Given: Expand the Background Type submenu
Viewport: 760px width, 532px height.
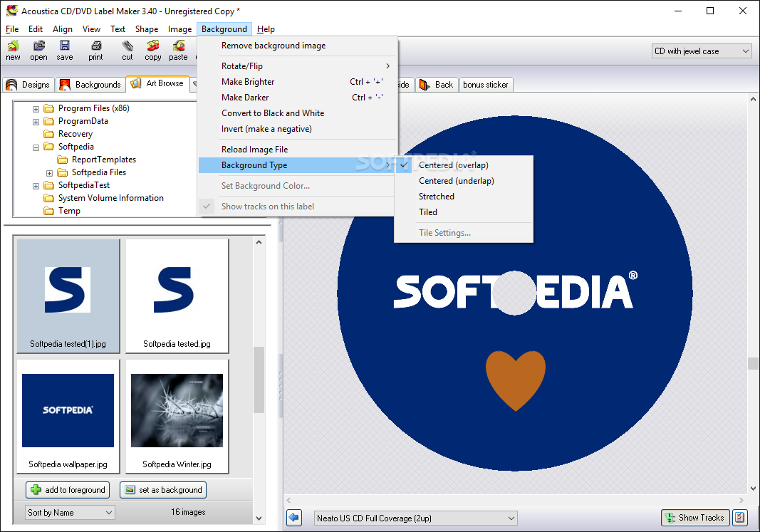Looking at the screenshot, I should pyautogui.click(x=298, y=165).
